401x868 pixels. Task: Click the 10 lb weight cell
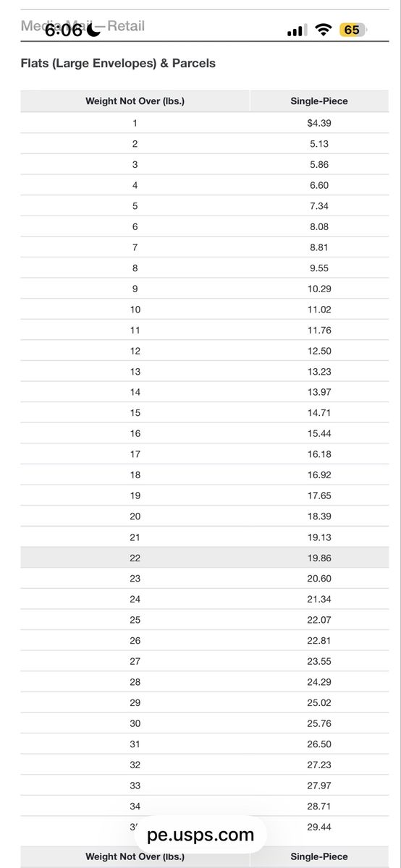[x=135, y=310]
